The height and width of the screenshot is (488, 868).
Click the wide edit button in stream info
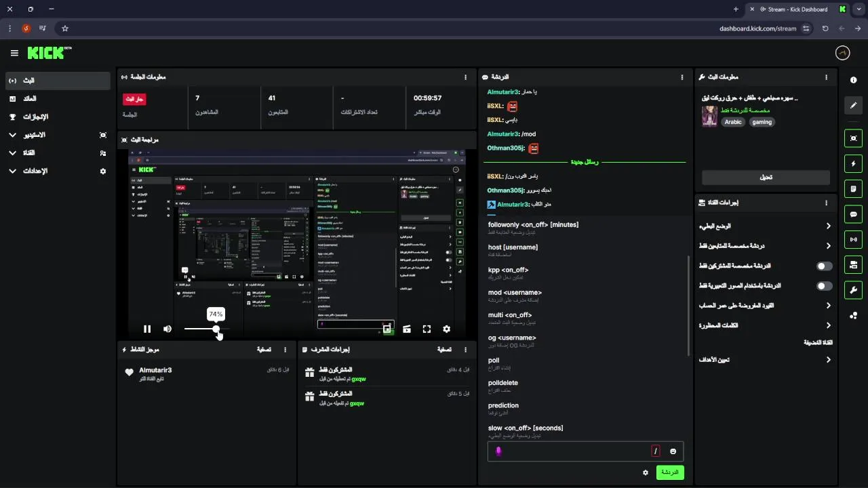pos(766,178)
